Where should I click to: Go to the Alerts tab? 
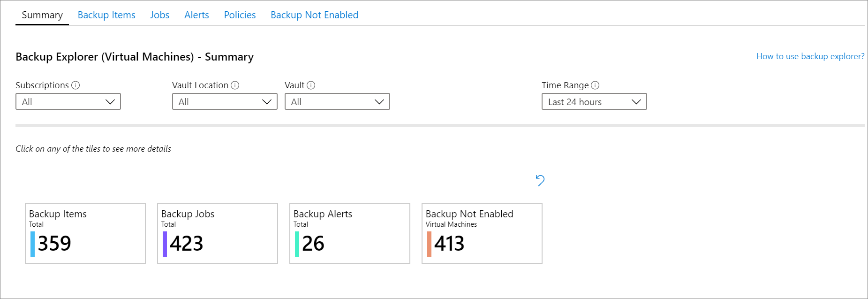coord(196,15)
